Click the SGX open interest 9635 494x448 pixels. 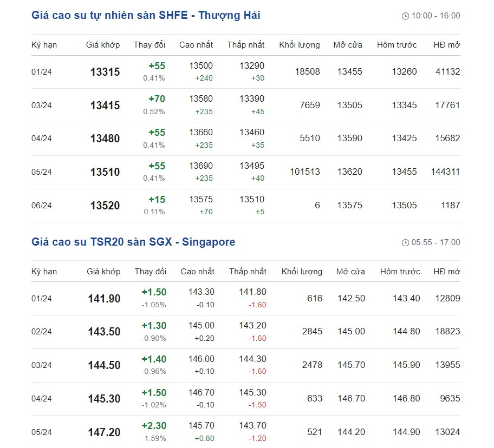[x=450, y=399]
